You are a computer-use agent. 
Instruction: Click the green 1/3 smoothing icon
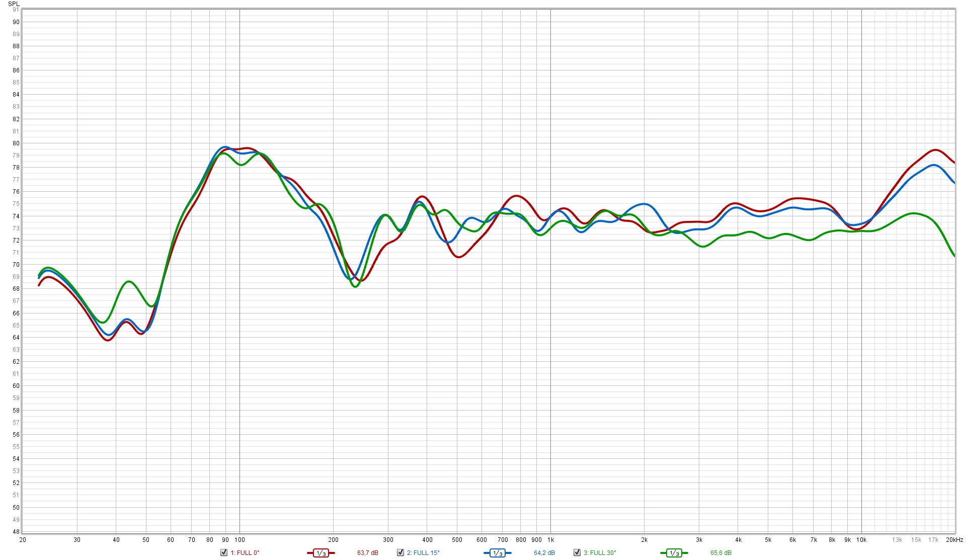tap(674, 553)
